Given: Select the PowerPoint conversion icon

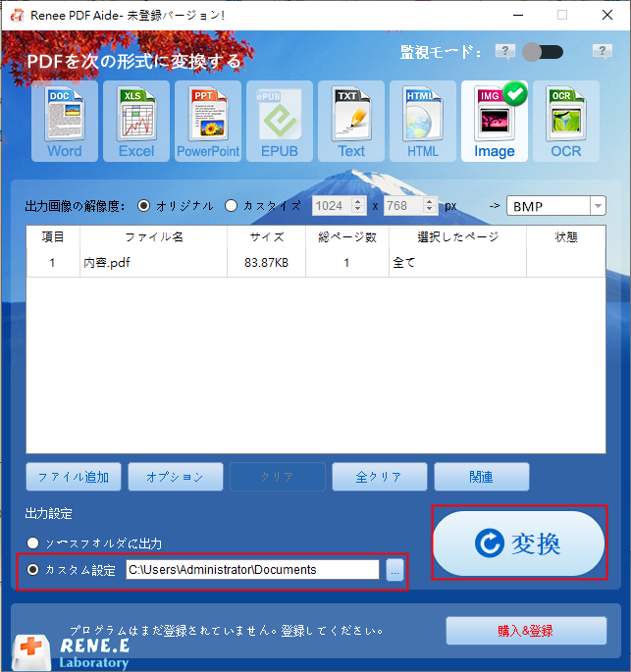Looking at the screenshot, I should pyautogui.click(x=208, y=121).
